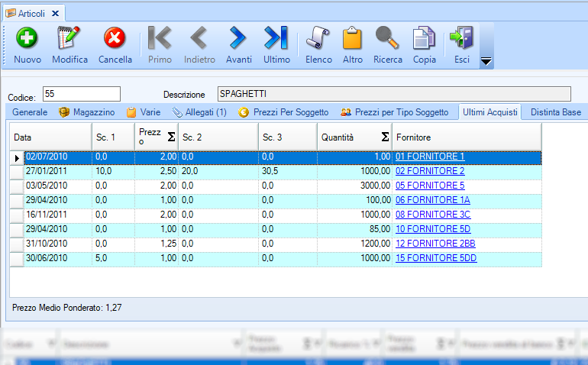Open the Elenco list icon

point(318,38)
